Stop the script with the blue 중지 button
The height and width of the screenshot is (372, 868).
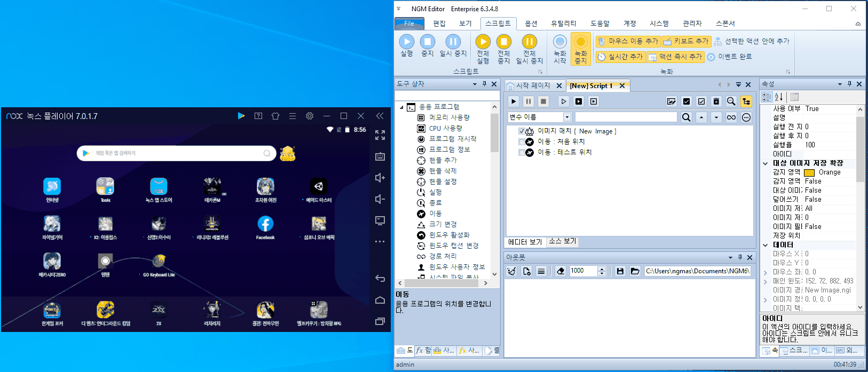coord(428,46)
